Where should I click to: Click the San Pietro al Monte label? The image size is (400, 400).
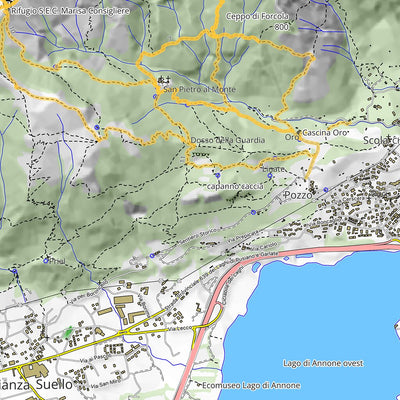200,89
